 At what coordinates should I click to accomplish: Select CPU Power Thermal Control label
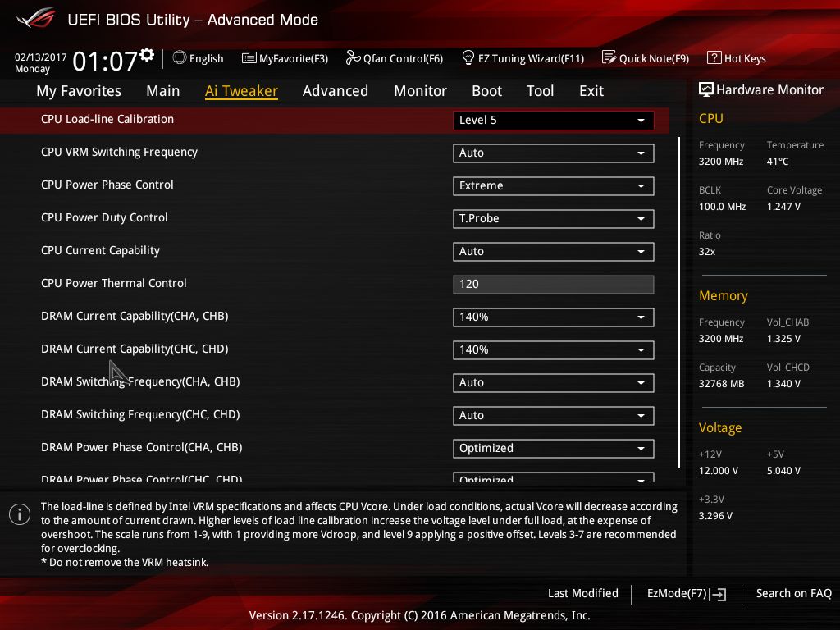[113, 283]
